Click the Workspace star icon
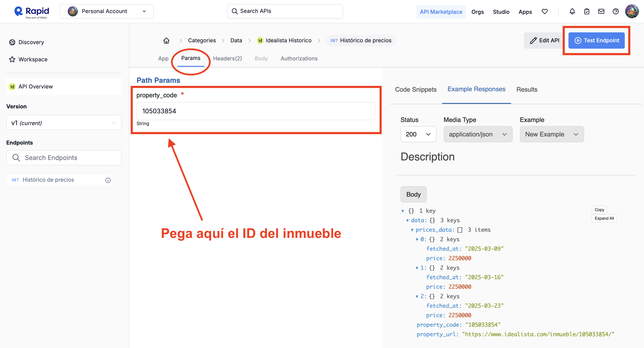Screen dimensions: 644x348 coord(12,59)
